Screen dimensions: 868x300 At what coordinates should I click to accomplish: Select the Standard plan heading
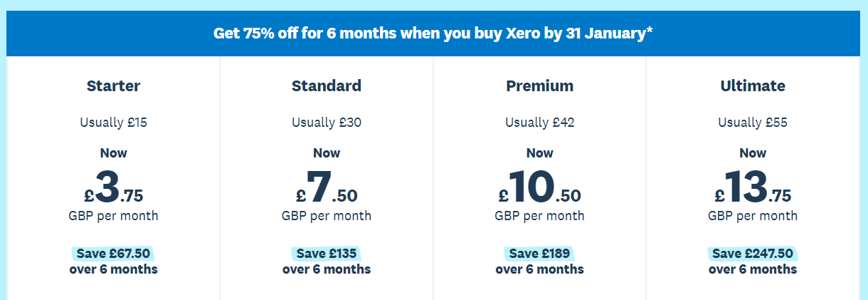(x=326, y=86)
